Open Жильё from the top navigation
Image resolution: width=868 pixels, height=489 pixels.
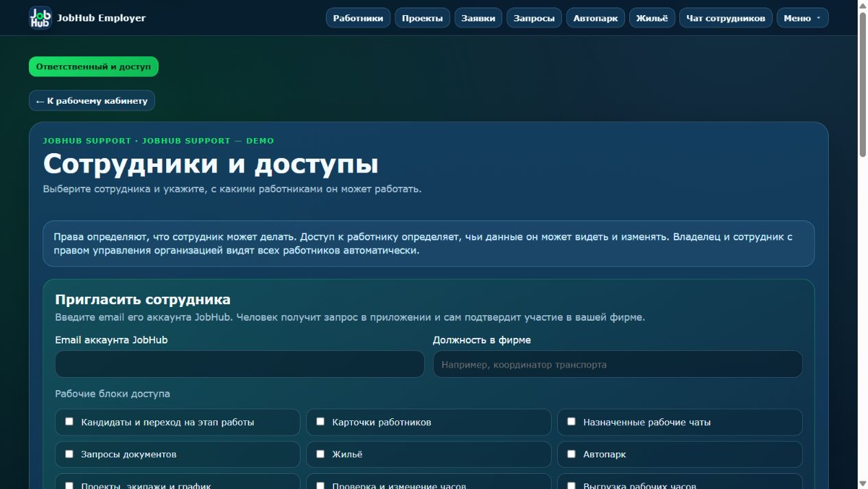pyautogui.click(x=652, y=18)
